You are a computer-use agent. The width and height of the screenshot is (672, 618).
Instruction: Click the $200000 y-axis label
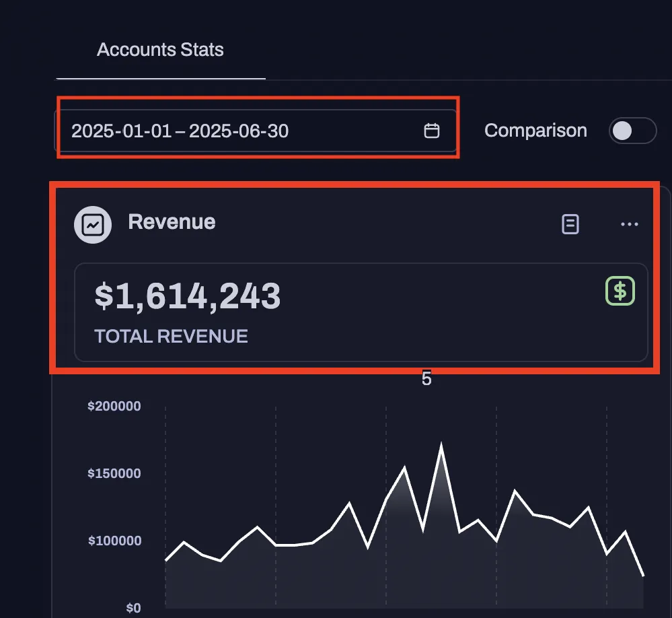(114, 406)
